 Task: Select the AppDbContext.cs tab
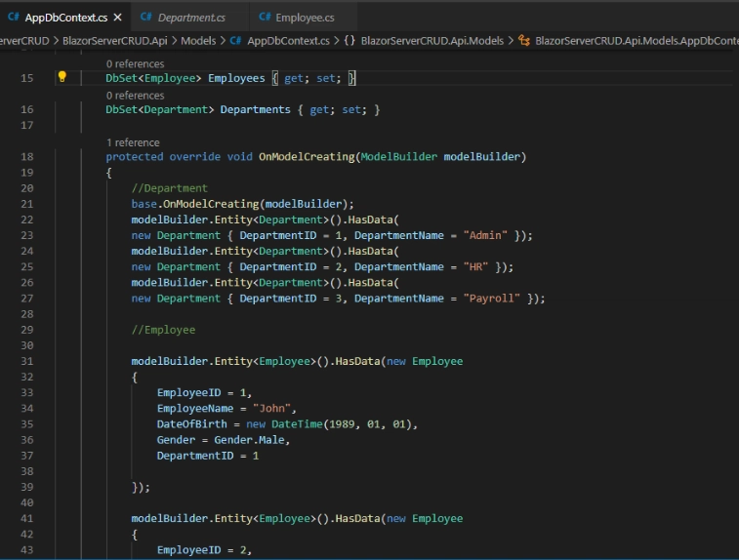click(65, 18)
